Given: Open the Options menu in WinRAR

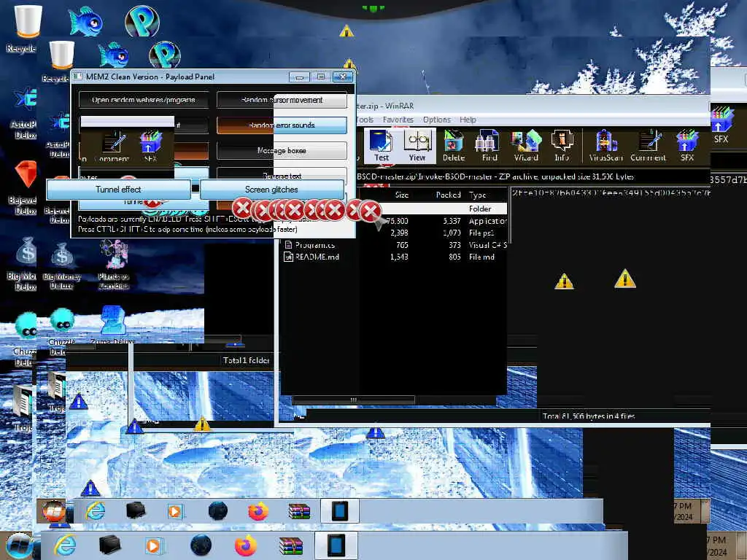Looking at the screenshot, I should point(437,120).
